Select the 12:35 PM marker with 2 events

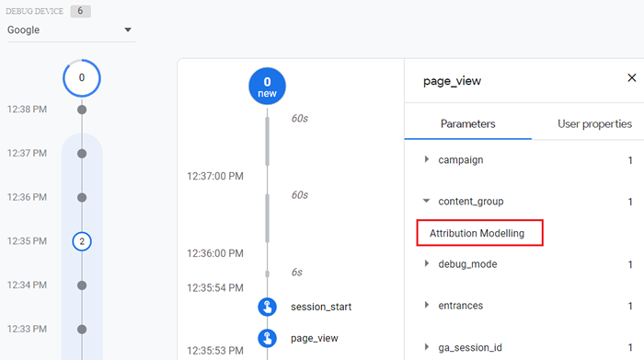click(x=82, y=241)
